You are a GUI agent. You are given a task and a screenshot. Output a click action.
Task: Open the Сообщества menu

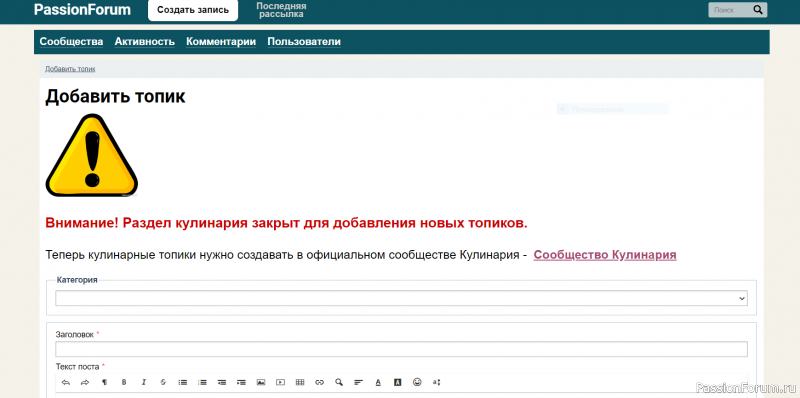tap(71, 42)
